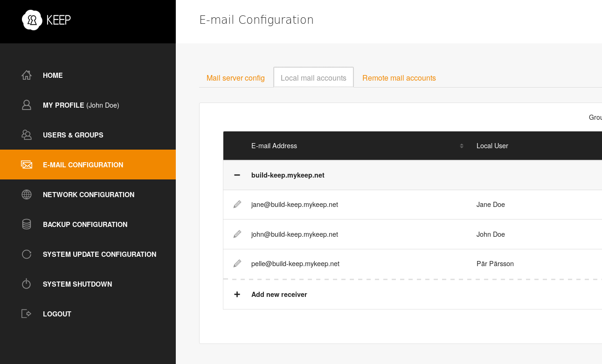Viewport: 602px width, 364px height.
Task: Expand Add new receiver with plus sign
Action: [237, 295]
